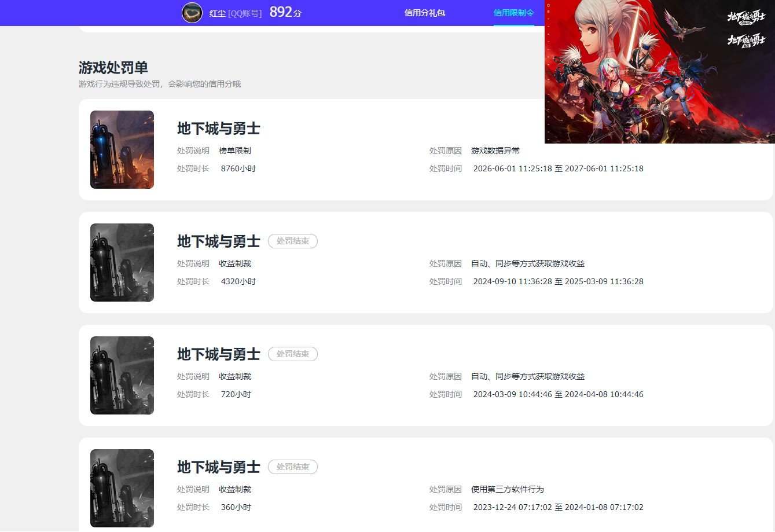The height and width of the screenshot is (532, 775).
Task: Click 处罚结束 badge in the 720小时 card
Action: (x=293, y=354)
